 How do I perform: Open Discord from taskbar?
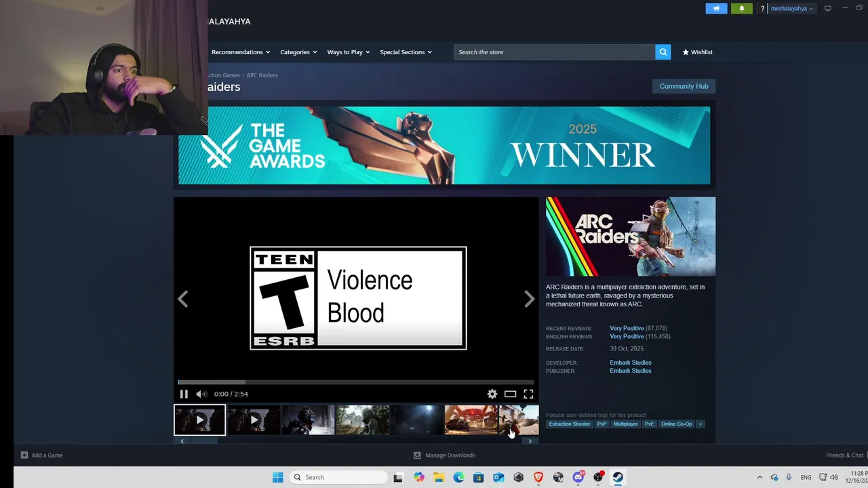tap(578, 477)
